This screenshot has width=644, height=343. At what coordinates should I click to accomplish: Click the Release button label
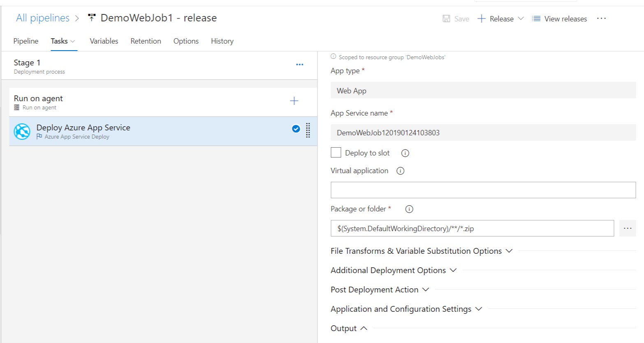pyautogui.click(x=502, y=19)
